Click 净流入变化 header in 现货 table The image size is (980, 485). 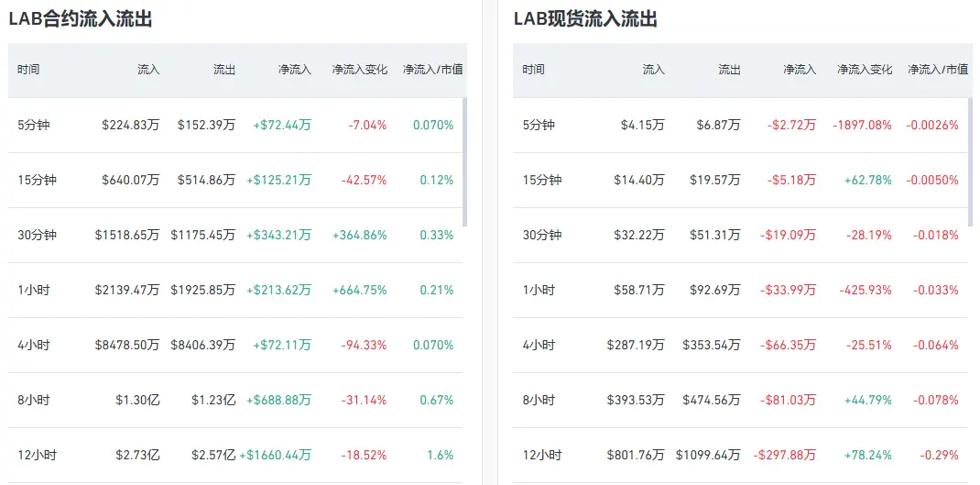(x=865, y=70)
